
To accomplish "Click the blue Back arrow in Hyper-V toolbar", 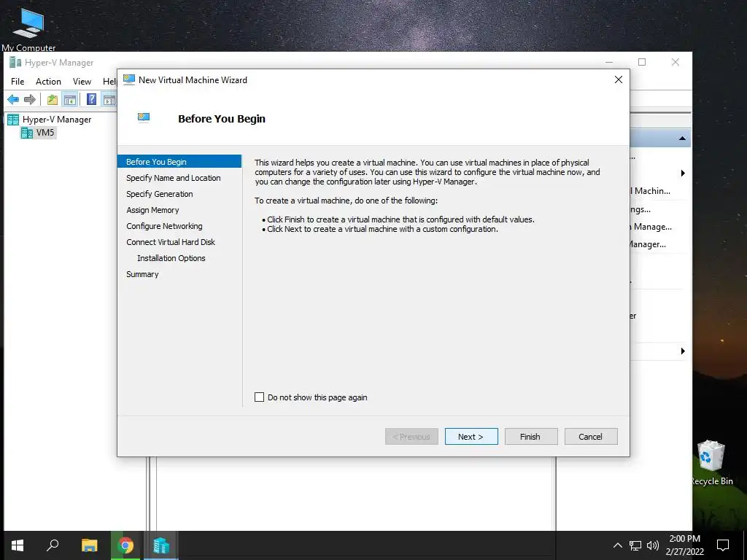I will click(13, 99).
